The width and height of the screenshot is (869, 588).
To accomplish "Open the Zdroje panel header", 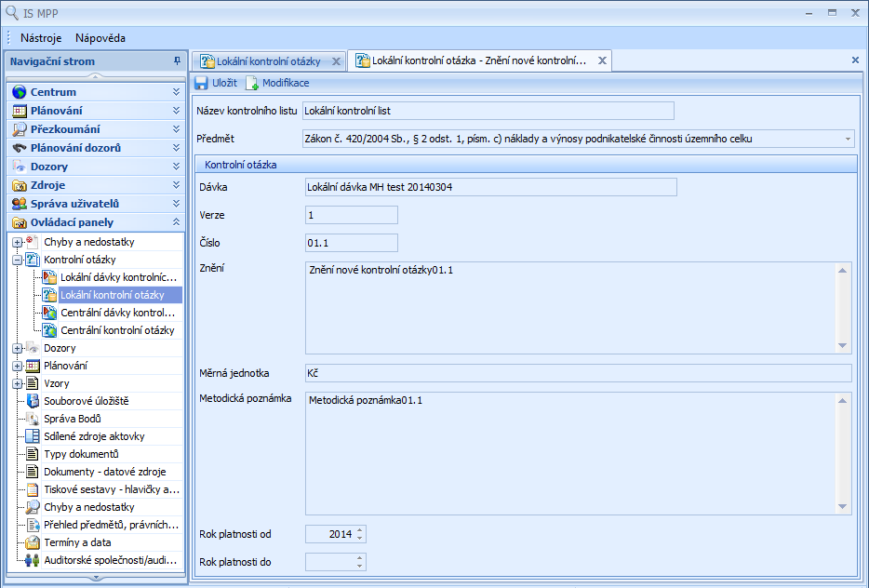I will click(96, 185).
